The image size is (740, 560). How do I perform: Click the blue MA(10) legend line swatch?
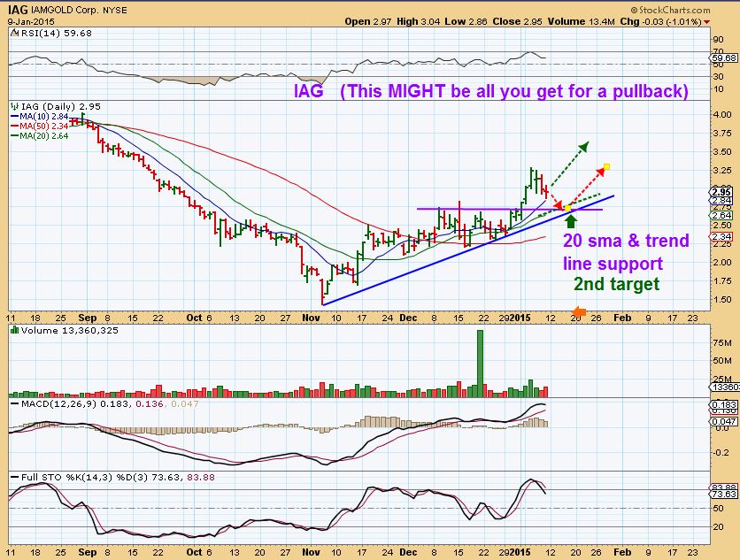[15, 116]
